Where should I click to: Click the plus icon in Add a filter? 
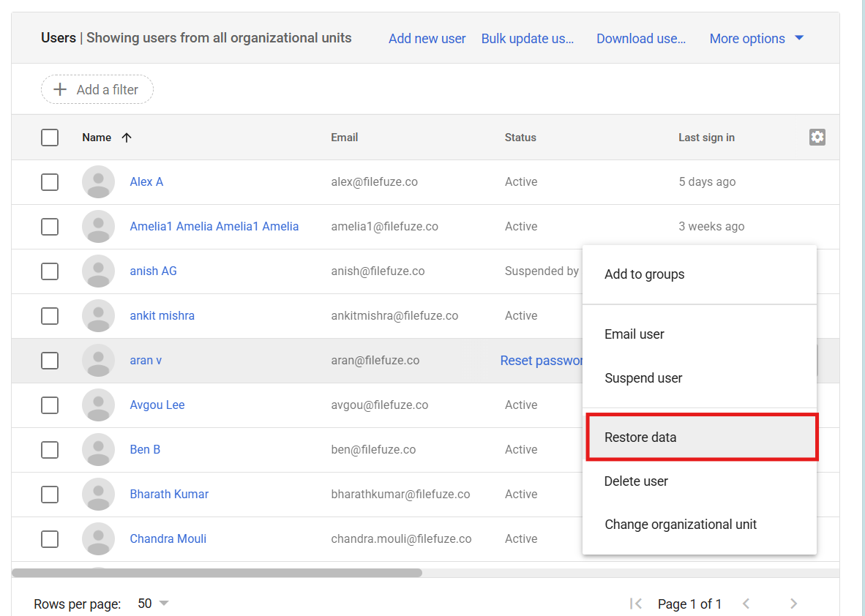point(59,89)
